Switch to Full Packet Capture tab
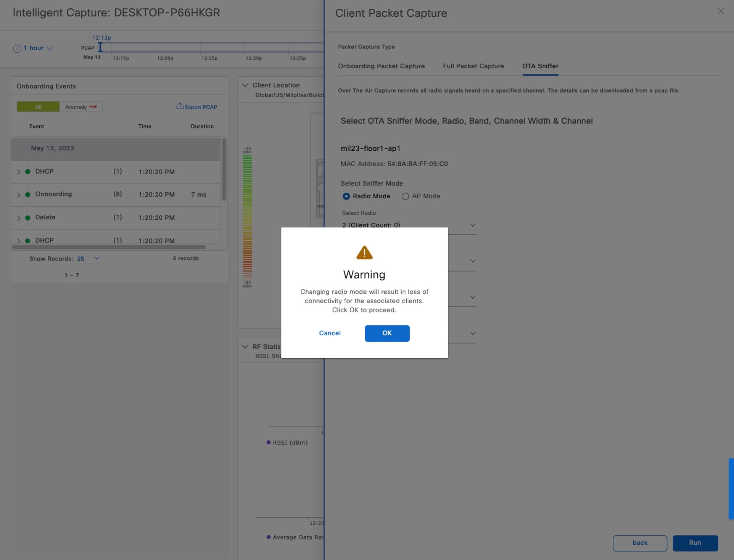The image size is (734, 560). coord(473,66)
